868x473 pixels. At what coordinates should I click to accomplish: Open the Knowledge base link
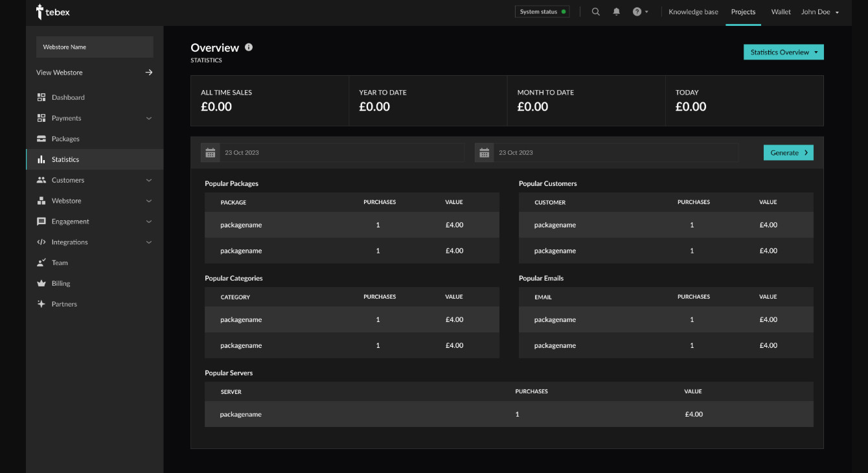[x=693, y=12]
